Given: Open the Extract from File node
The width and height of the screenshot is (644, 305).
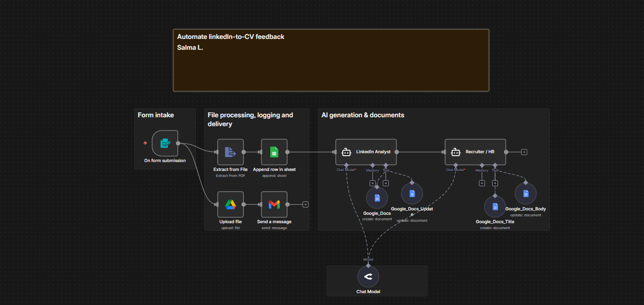Looking at the screenshot, I should (230, 152).
